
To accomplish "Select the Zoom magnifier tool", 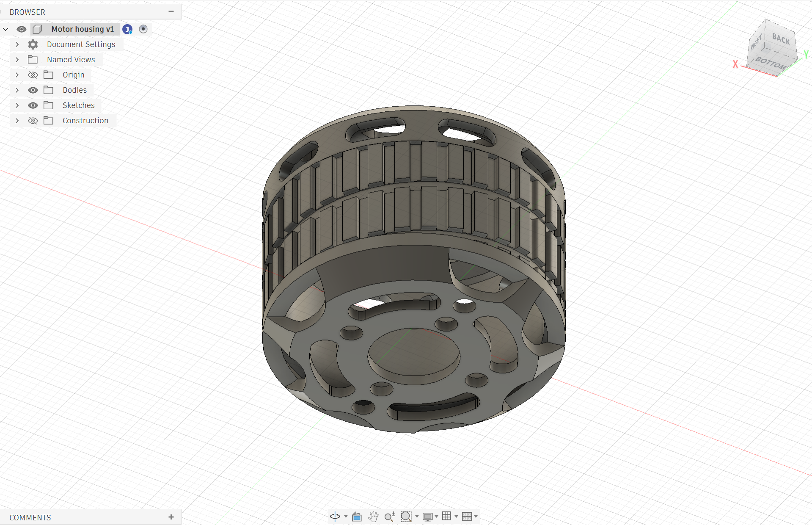I will (x=390, y=517).
